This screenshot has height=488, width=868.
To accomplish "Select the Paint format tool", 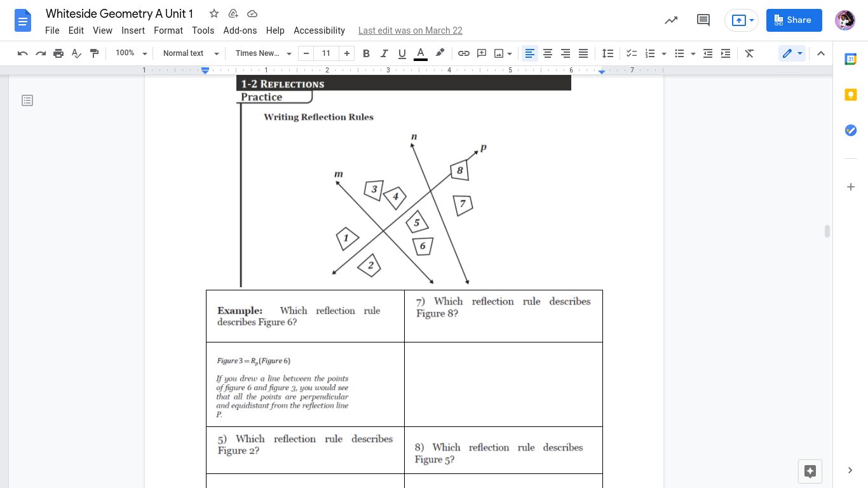I will (94, 53).
